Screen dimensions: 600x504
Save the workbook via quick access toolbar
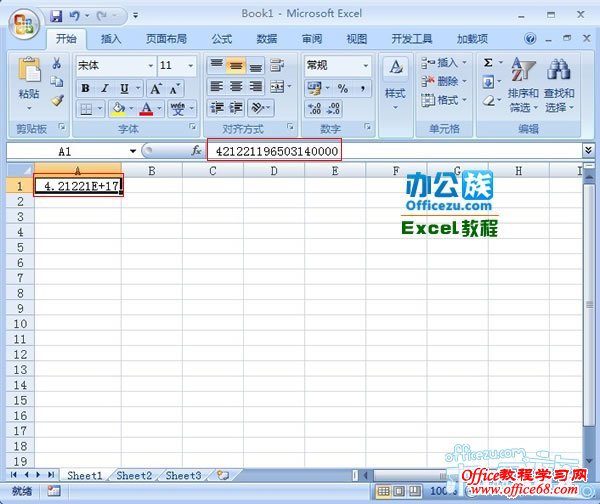pyautogui.click(x=56, y=16)
